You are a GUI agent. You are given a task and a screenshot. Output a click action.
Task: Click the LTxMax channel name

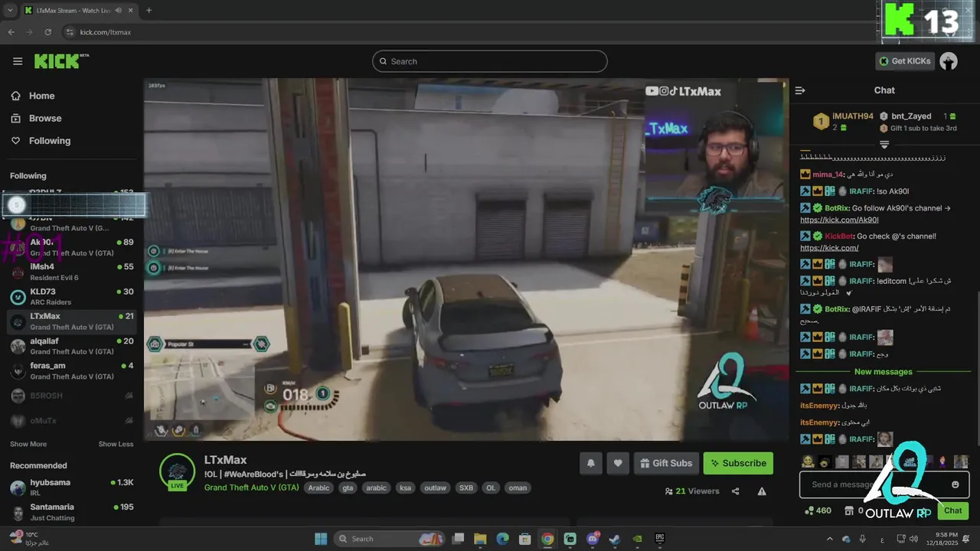(225, 460)
